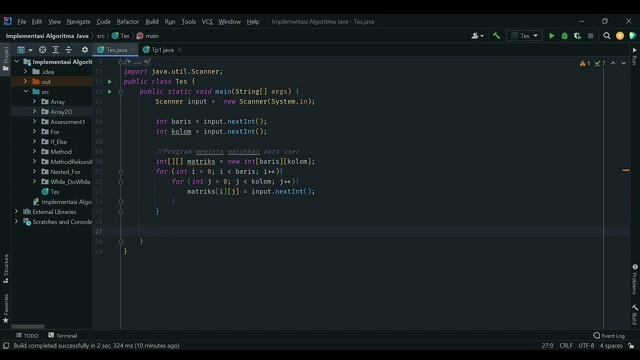Screen dimensions: 640x360
Task: Click the project tree horizontal scrollbar
Action: (28, 327)
